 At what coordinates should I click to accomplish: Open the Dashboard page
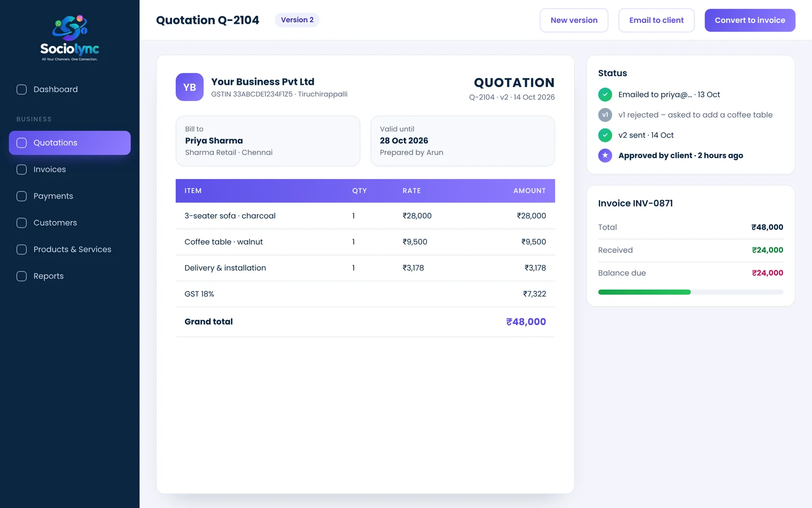pyautogui.click(x=70, y=89)
